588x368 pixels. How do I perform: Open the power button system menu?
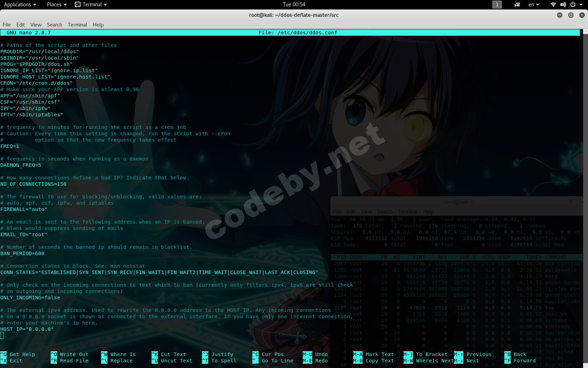pos(575,5)
